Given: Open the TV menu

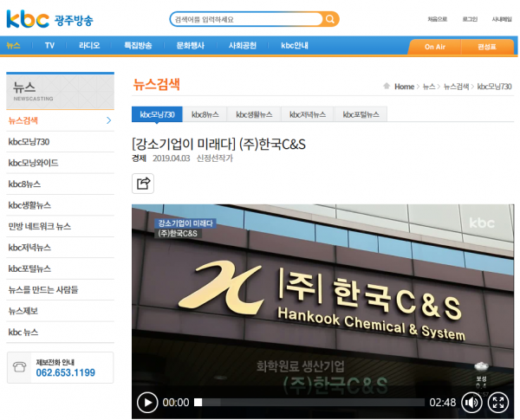Looking at the screenshot, I should (x=49, y=45).
